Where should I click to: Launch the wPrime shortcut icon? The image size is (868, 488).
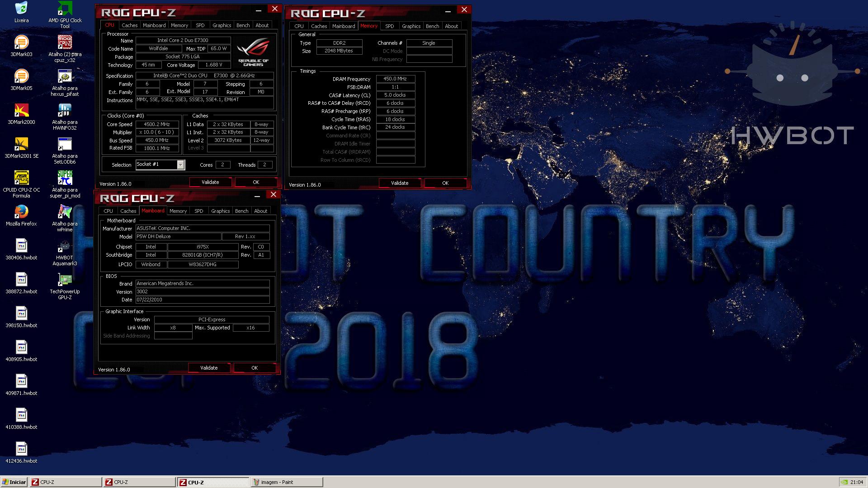pos(65,211)
